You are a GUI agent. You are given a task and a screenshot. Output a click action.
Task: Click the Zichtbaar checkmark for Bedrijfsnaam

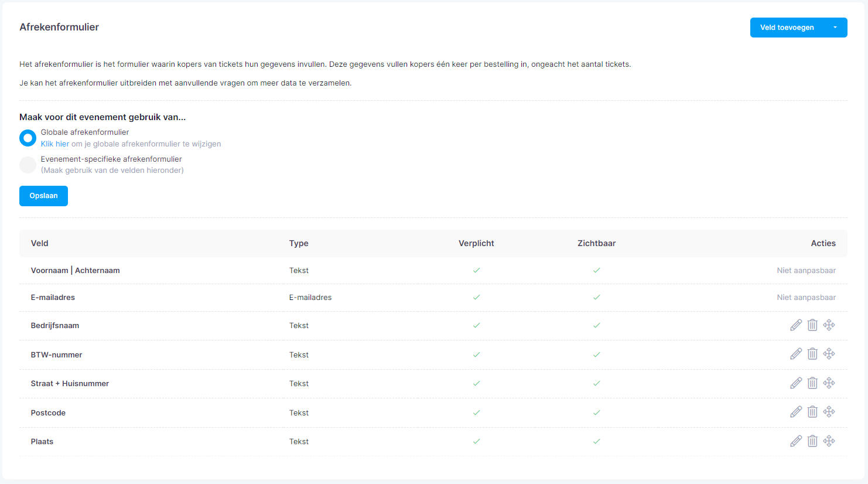coord(596,325)
